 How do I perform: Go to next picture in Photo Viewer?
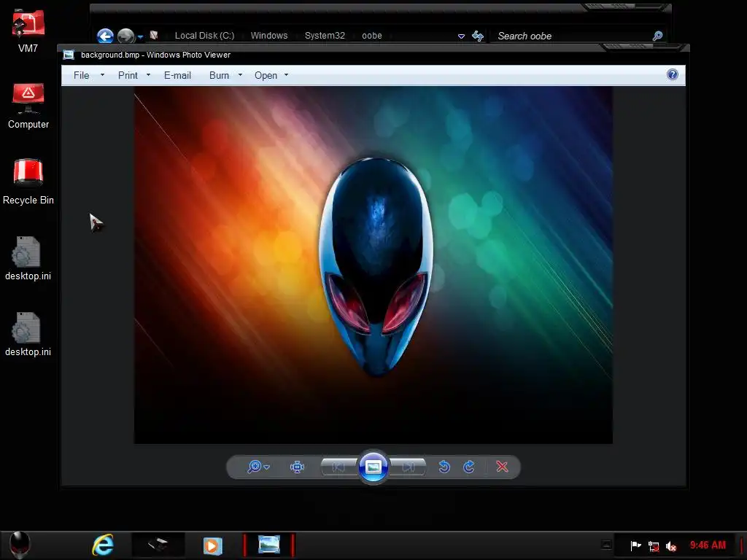408,467
